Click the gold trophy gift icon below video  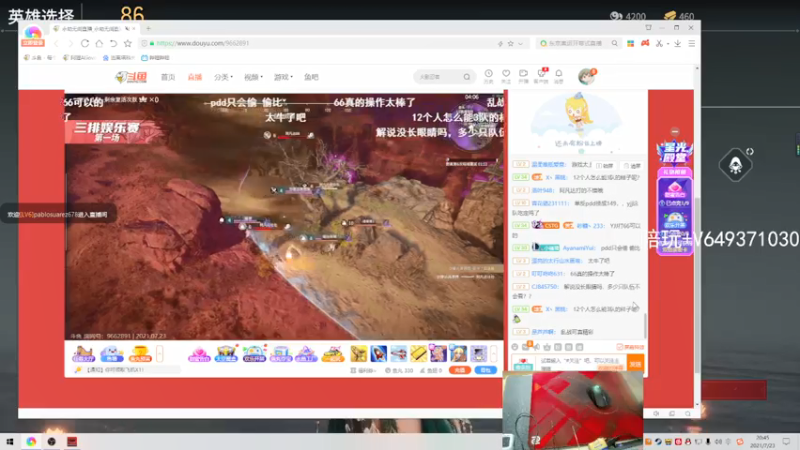point(139,354)
